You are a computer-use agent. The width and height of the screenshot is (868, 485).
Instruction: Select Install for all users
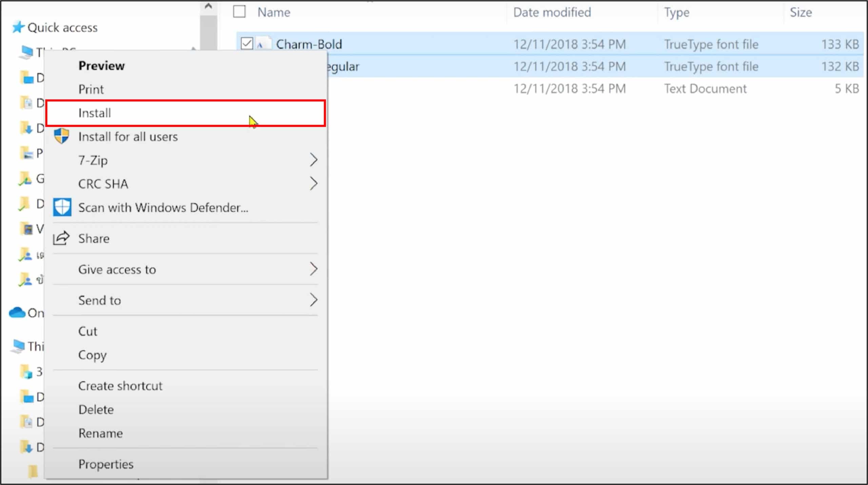coord(186,136)
